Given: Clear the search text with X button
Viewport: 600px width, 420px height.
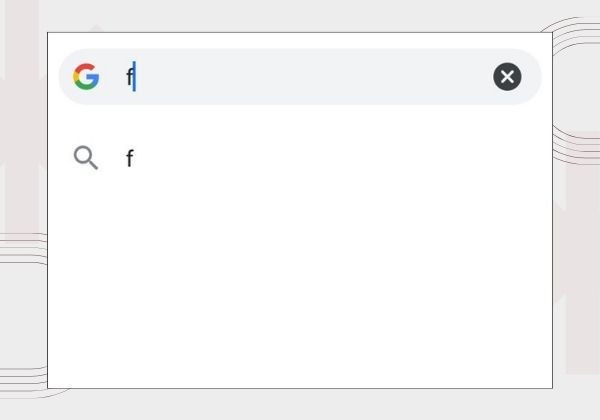Looking at the screenshot, I should (507, 77).
